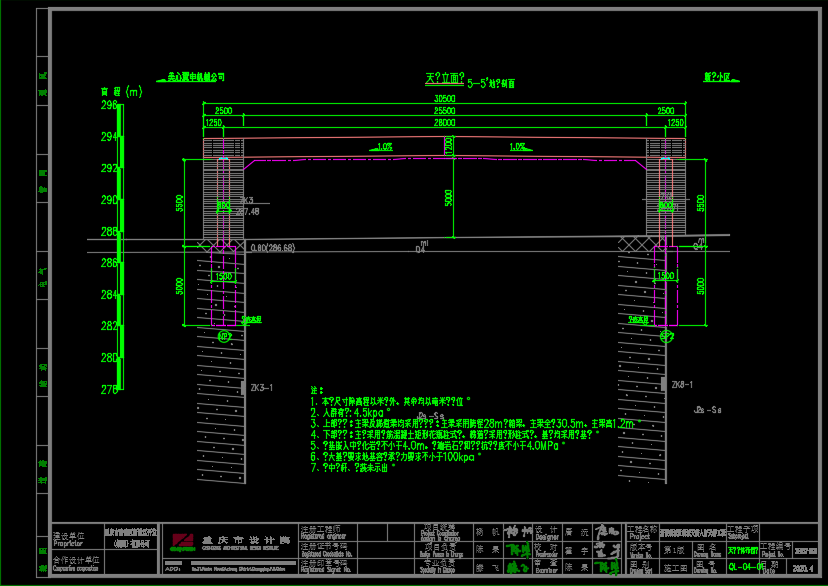Image resolution: width=828 pixels, height=586 pixels.
Task: Click elevation scale value 278
Action: 109,390
